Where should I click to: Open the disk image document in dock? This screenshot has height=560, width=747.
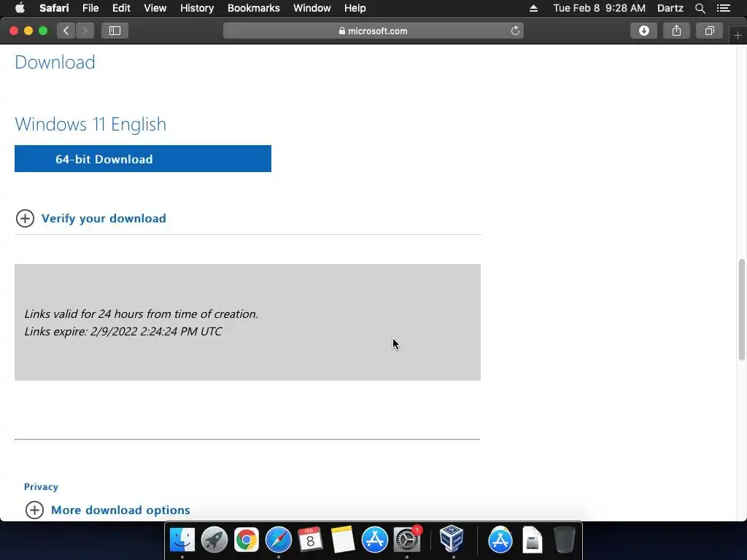532,540
